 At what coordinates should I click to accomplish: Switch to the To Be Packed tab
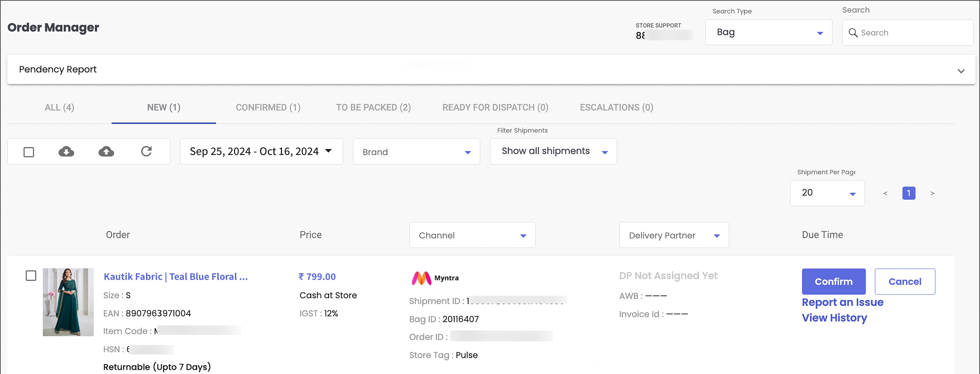pyautogui.click(x=373, y=108)
